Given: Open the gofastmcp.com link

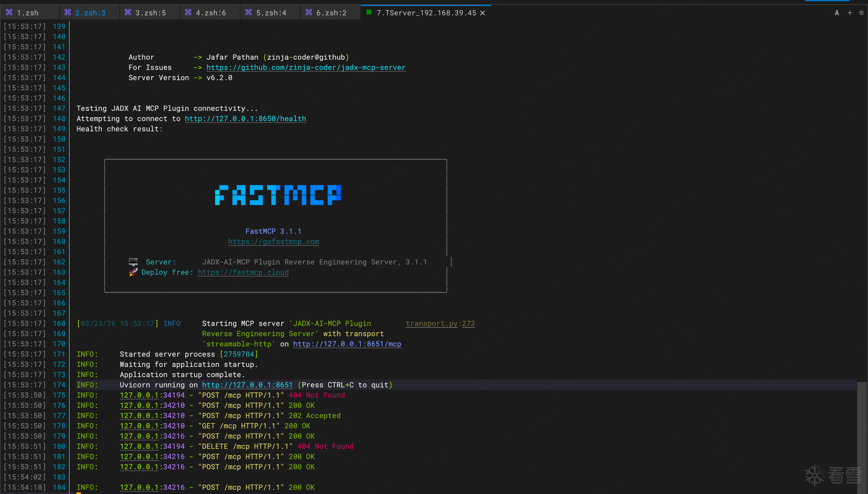Looking at the screenshot, I should (x=273, y=242).
